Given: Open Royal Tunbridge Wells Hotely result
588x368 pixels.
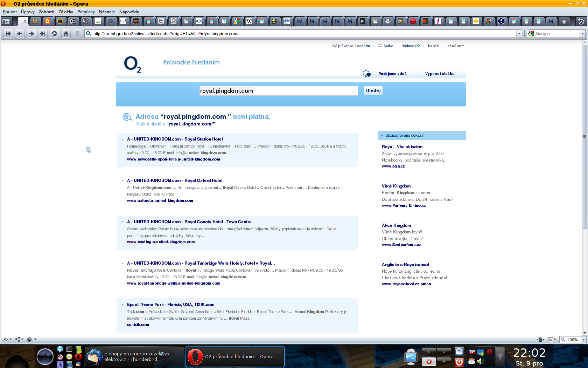Looking at the screenshot, I should click(201, 263).
